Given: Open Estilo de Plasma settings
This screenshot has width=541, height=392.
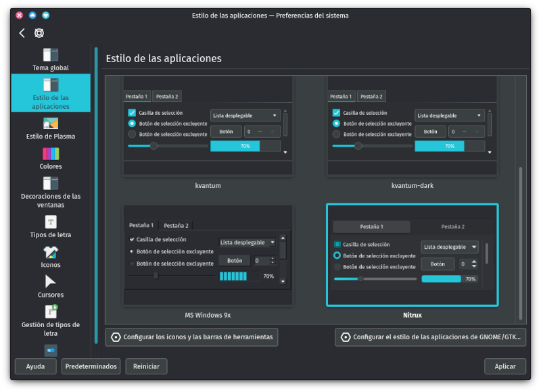Looking at the screenshot, I should [x=51, y=124].
